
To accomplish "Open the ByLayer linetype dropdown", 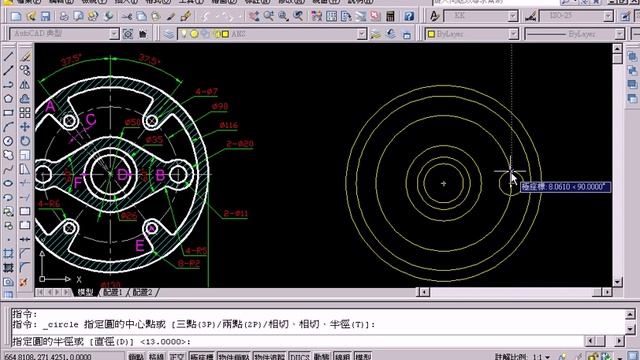I will click(620, 34).
